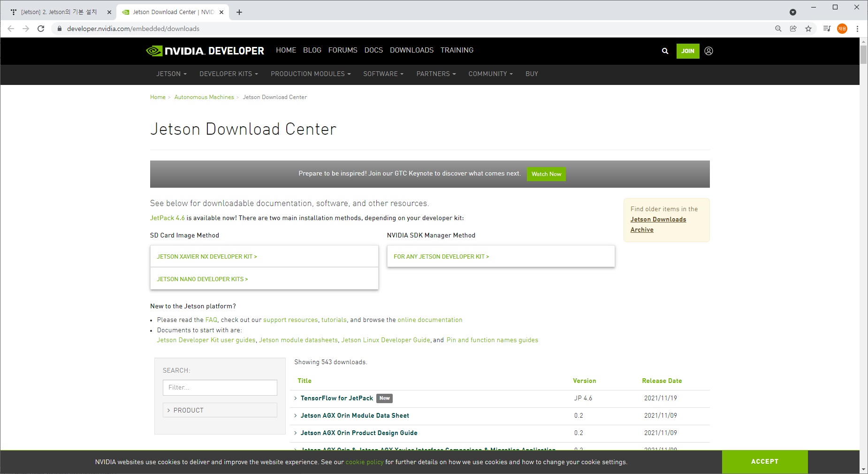Click the browser address bar URL
The height and width of the screenshot is (474, 868).
coord(133,29)
